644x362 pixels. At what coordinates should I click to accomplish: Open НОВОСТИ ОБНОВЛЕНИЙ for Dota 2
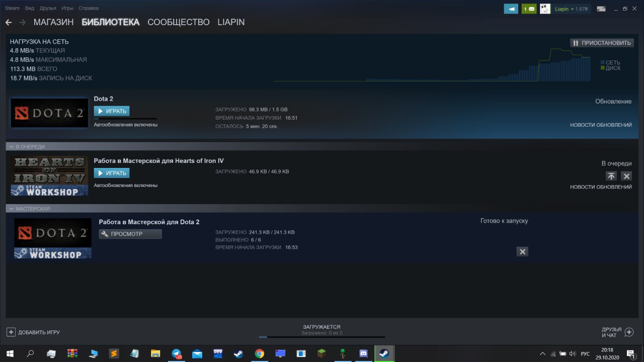(x=601, y=125)
